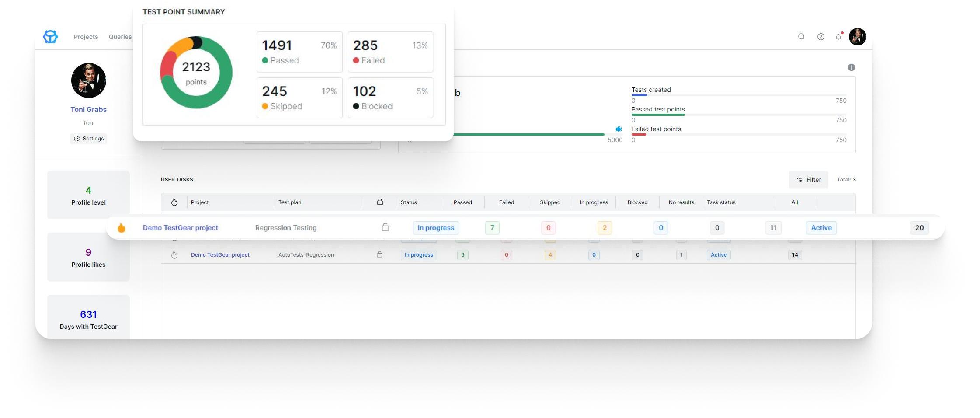Viewport: 980px width, 418px height.
Task: Click the TestGear logo icon
Action: click(50, 37)
